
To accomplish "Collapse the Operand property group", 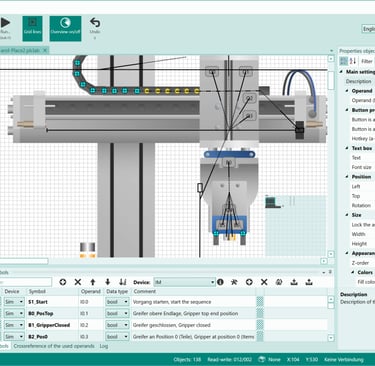I will click(347, 91).
